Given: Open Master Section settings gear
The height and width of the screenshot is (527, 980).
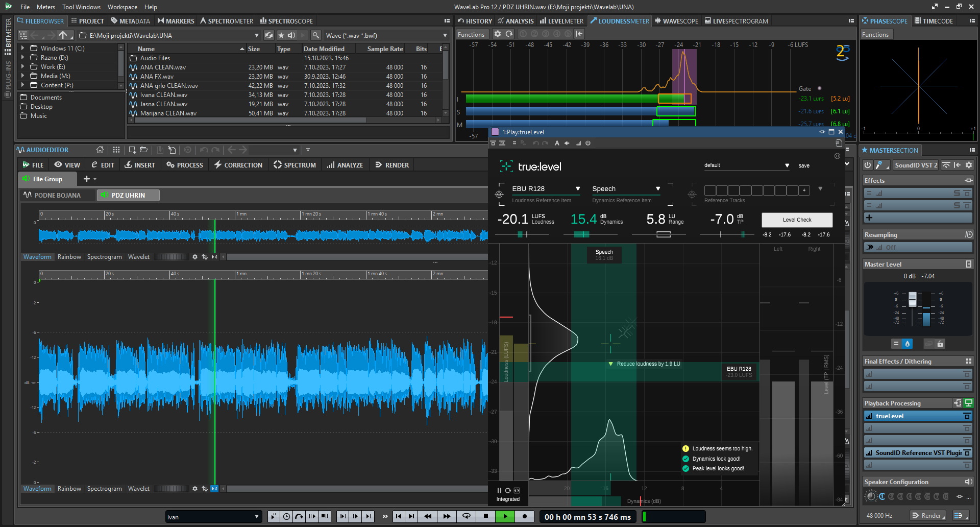Looking at the screenshot, I should pos(968,165).
